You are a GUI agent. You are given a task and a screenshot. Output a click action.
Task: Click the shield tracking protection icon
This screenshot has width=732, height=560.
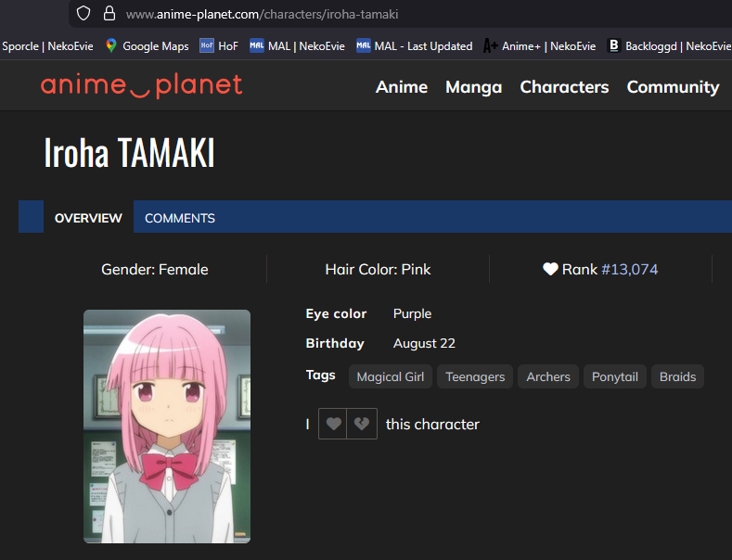click(83, 13)
